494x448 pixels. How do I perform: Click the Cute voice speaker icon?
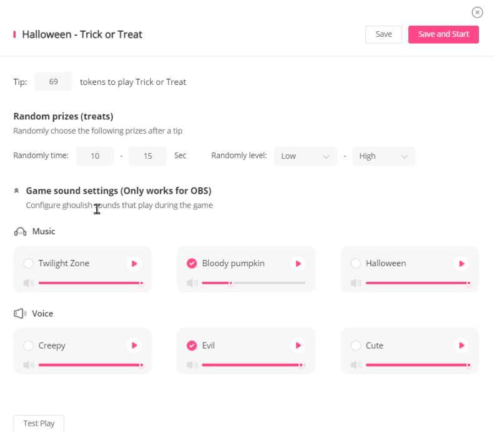[355, 365]
